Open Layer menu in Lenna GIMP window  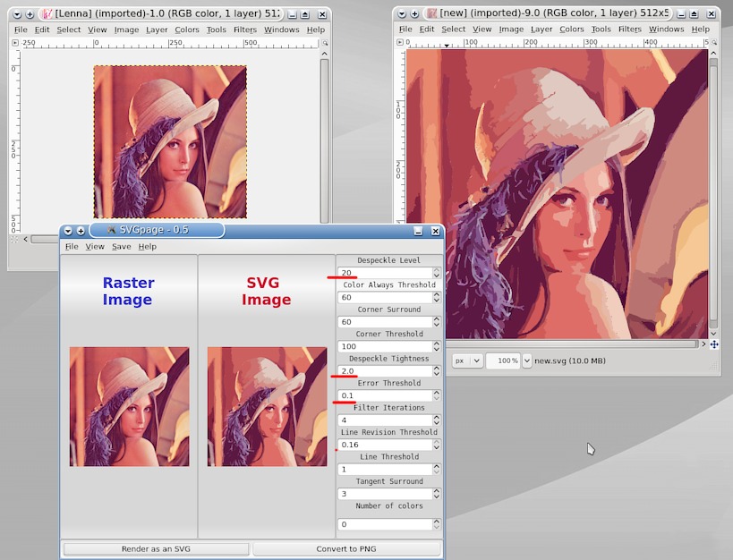pyautogui.click(x=157, y=30)
